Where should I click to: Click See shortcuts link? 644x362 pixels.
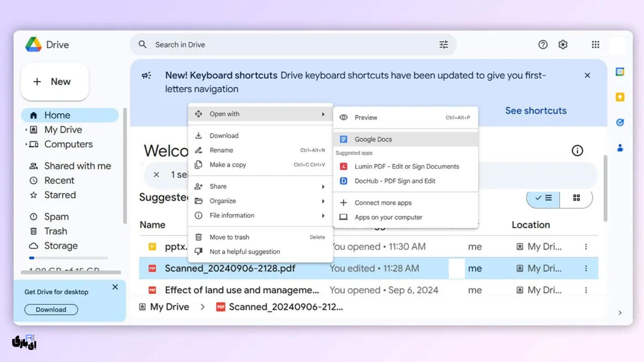tap(536, 111)
